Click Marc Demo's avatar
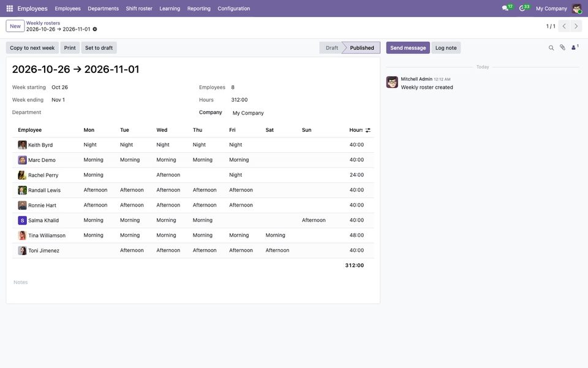 [22, 160]
